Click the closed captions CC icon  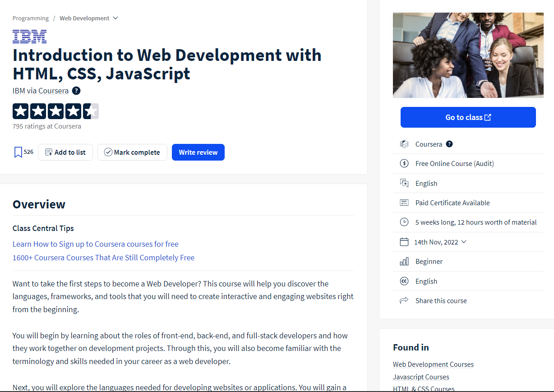click(x=404, y=281)
